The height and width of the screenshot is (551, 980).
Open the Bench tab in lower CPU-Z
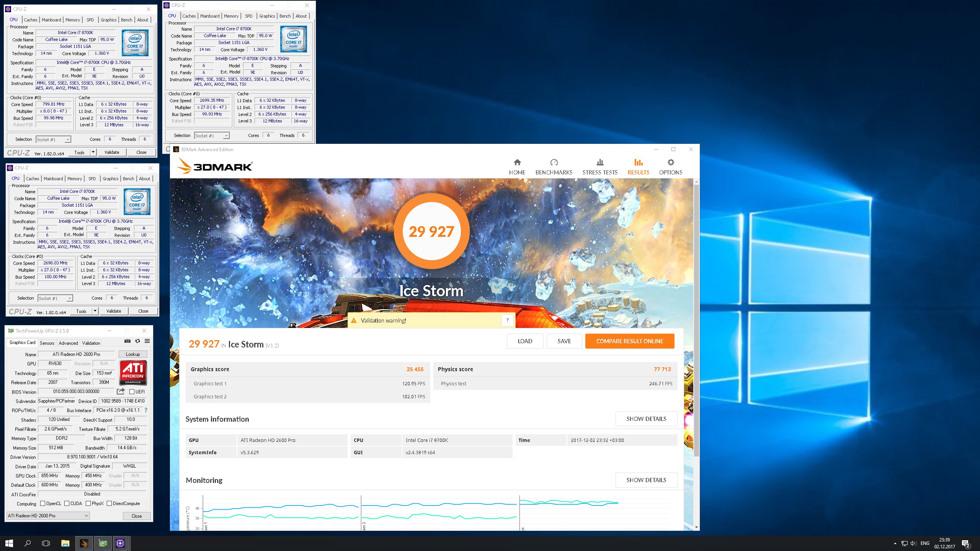(129, 179)
